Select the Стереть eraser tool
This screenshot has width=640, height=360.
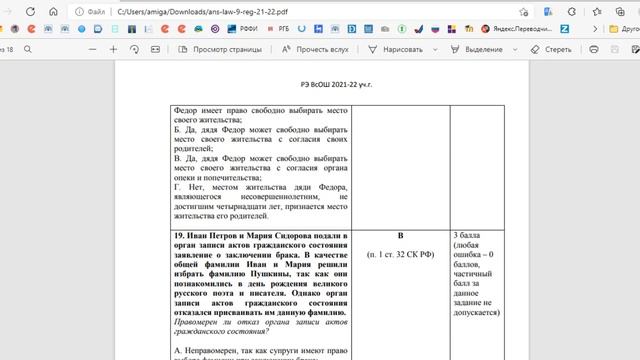551,49
